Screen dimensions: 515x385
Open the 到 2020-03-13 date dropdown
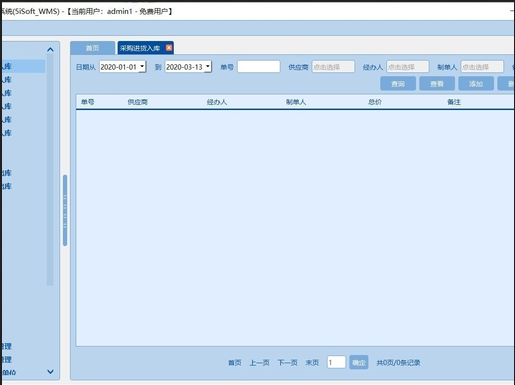(x=208, y=67)
